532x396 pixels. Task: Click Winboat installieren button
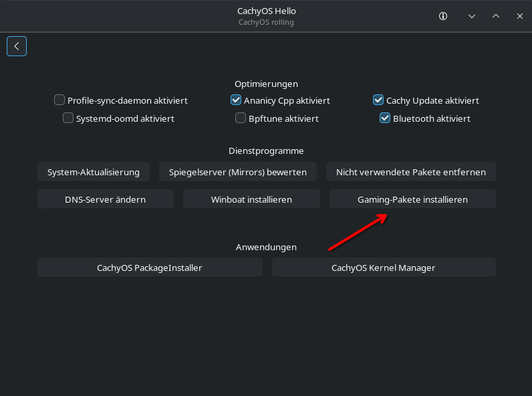click(x=251, y=199)
